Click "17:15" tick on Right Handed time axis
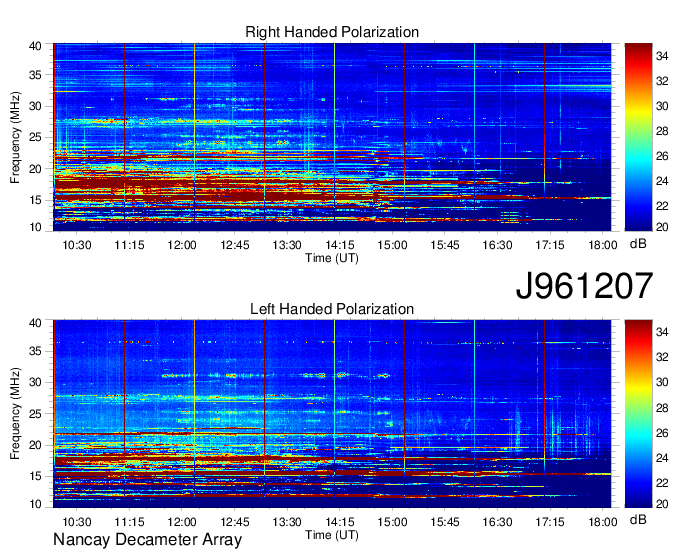 click(550, 245)
